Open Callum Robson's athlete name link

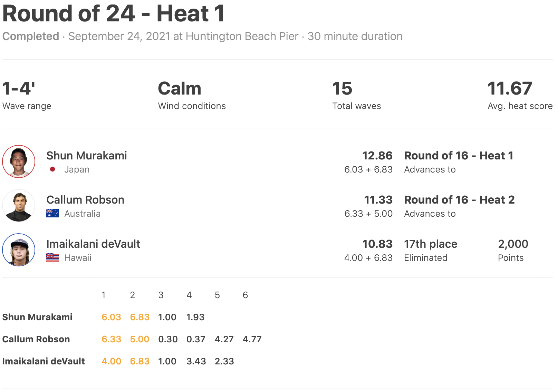tap(85, 200)
